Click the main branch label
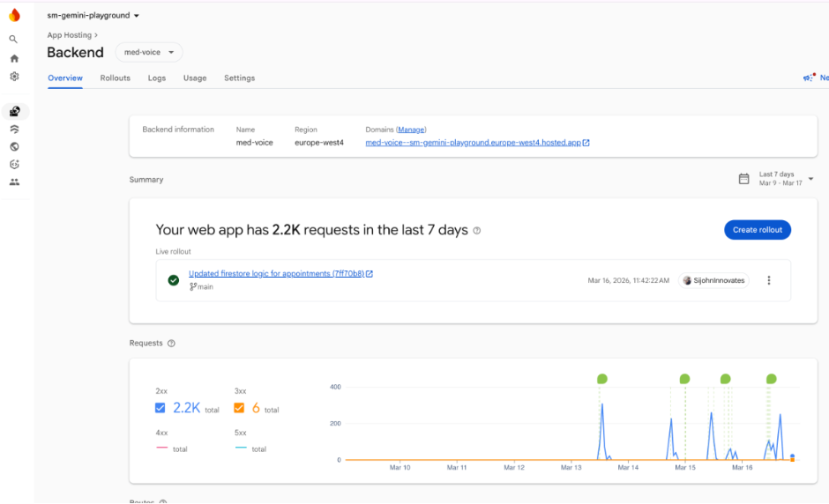 [205, 287]
